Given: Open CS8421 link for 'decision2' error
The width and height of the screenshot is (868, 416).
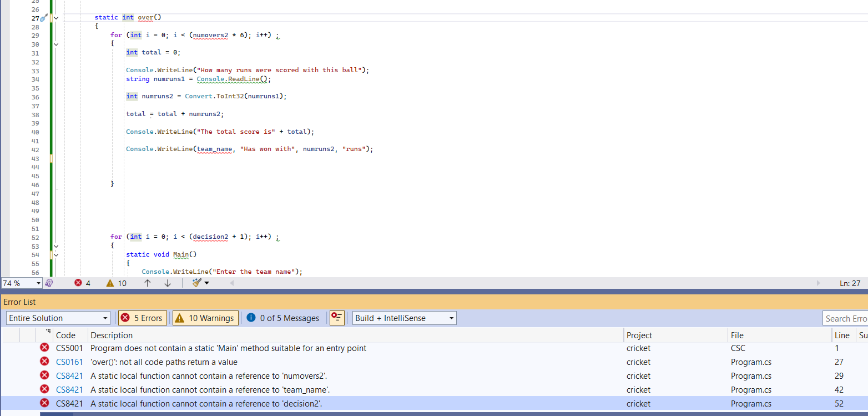Looking at the screenshot, I should (69, 404).
